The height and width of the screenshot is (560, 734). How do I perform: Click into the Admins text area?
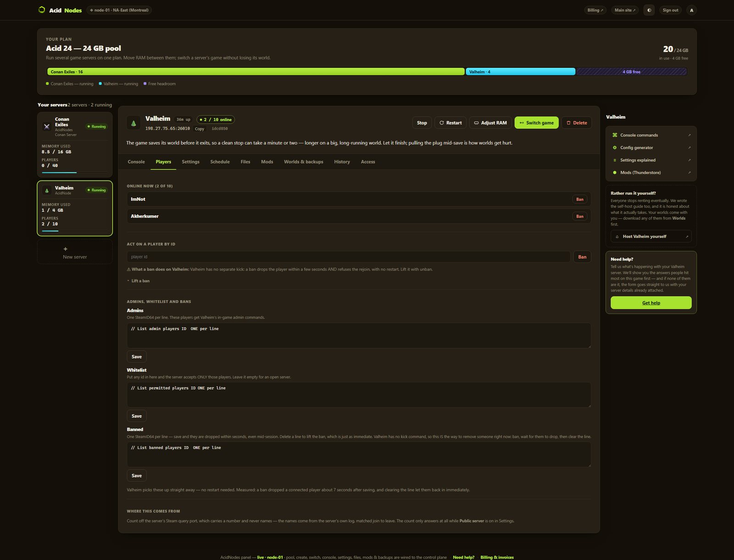359,335
